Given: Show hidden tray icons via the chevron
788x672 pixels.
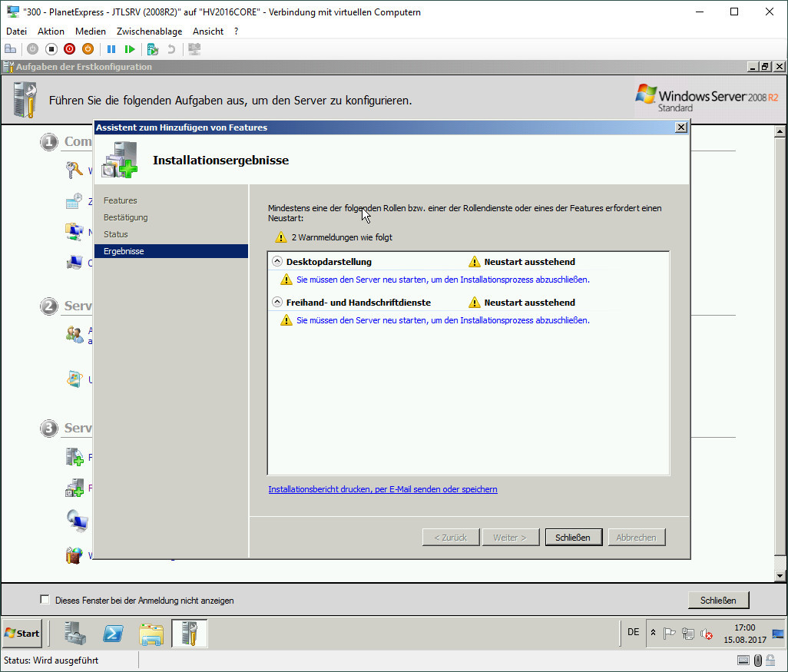Looking at the screenshot, I should [653, 633].
